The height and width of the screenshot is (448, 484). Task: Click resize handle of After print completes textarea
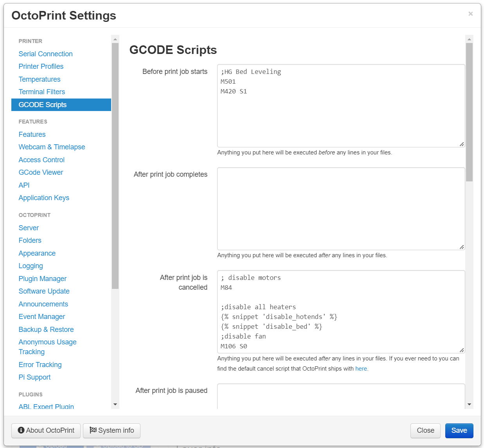462,247
